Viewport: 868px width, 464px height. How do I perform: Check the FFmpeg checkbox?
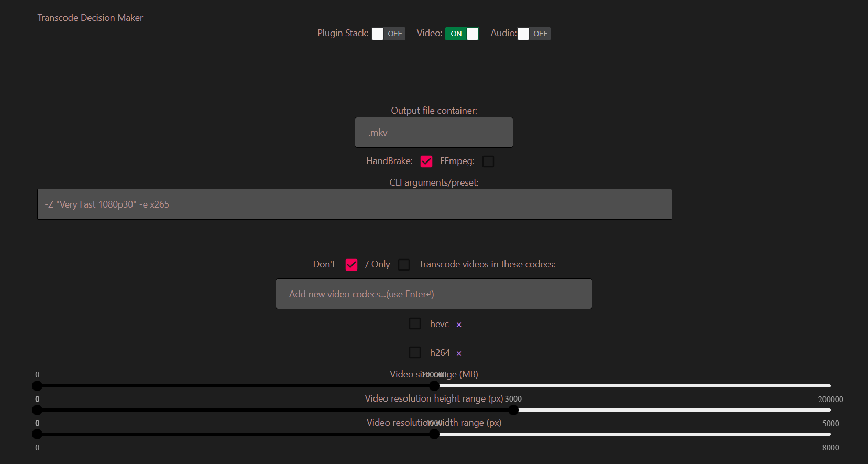[x=488, y=161]
